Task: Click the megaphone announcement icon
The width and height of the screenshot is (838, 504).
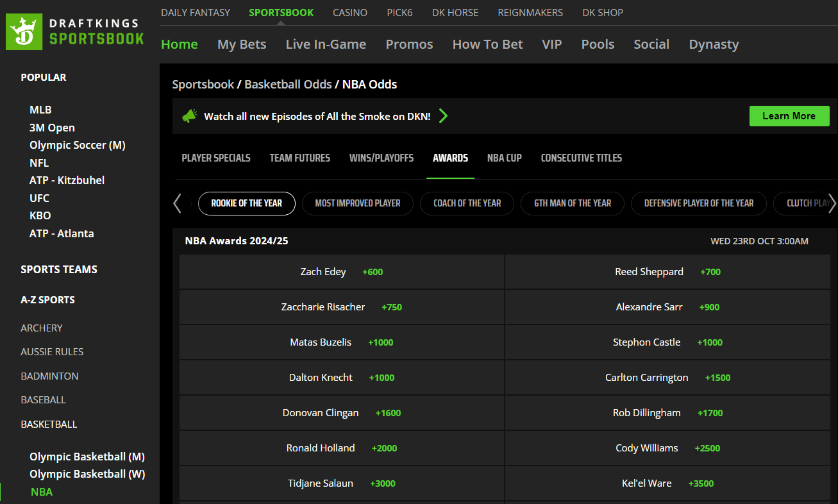Action: coord(190,116)
